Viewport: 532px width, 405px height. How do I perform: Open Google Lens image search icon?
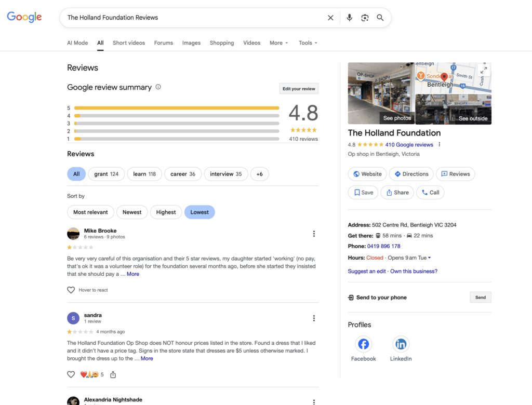point(365,18)
